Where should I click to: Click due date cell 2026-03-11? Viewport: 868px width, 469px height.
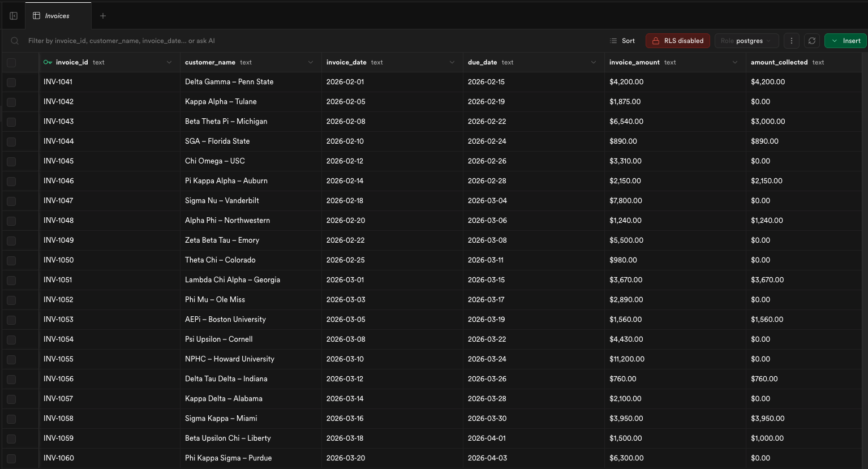[534, 260]
